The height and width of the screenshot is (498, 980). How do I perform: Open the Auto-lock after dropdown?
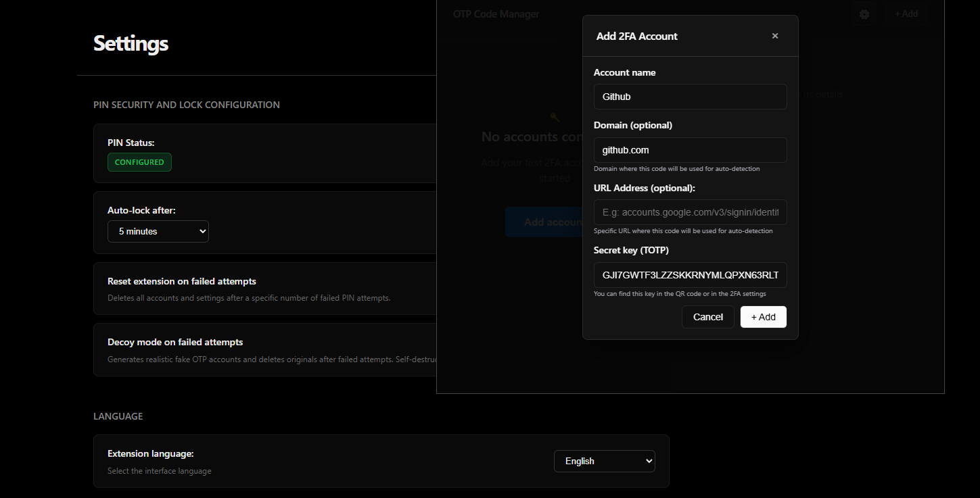tap(158, 231)
